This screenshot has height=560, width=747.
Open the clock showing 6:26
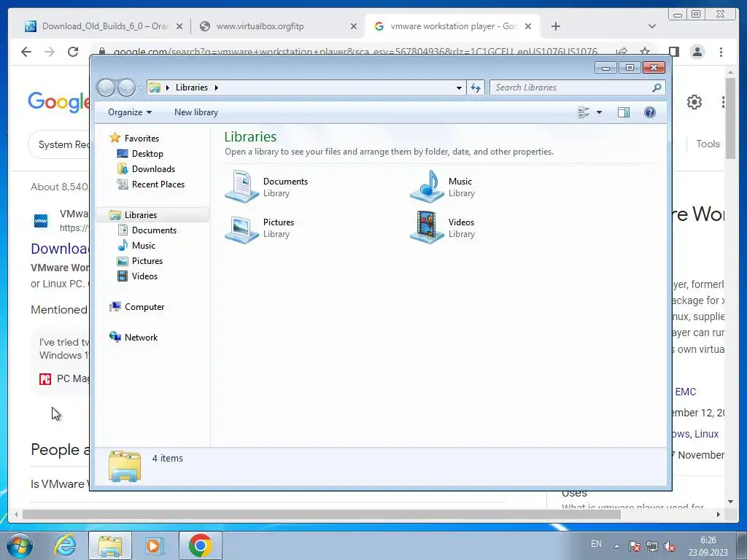(708, 546)
